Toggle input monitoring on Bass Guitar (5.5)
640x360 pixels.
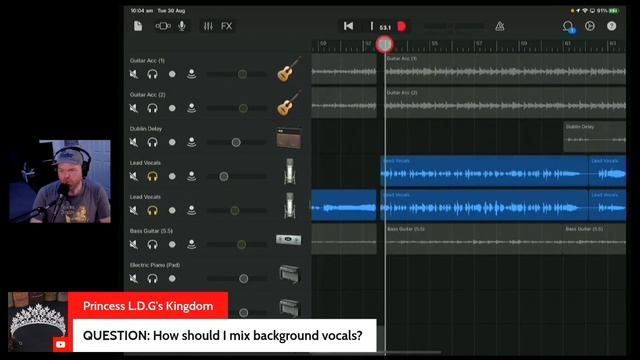click(191, 244)
